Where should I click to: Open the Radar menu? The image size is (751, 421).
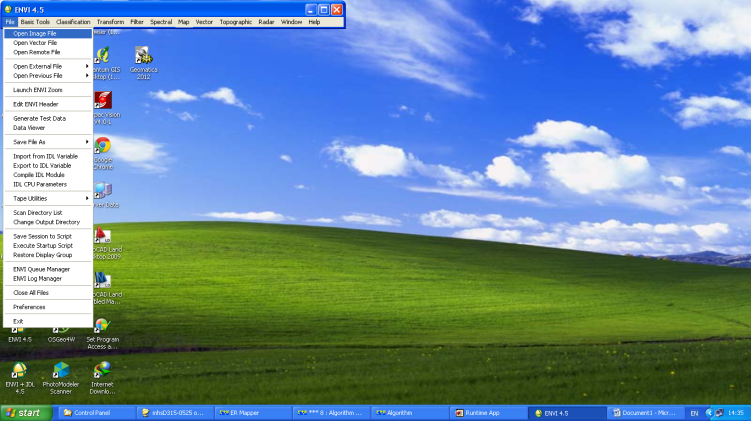(x=266, y=22)
